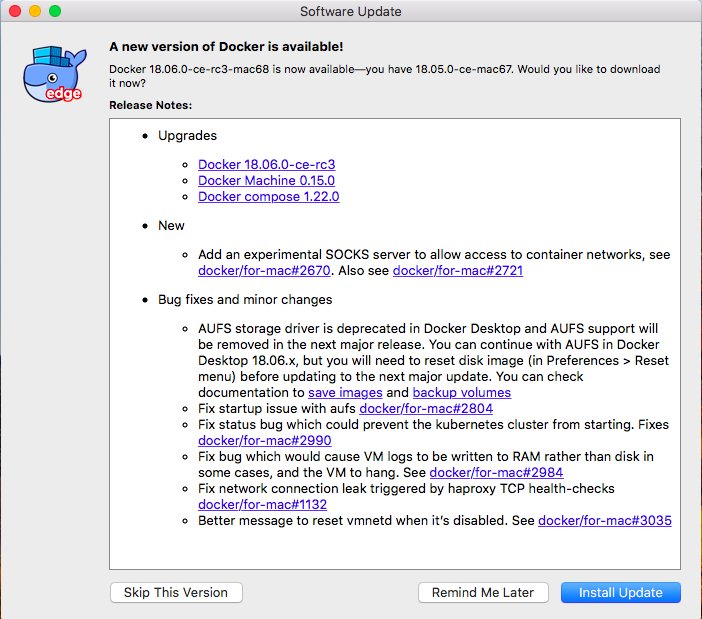Image resolution: width=702 pixels, height=619 pixels.
Task: Click the 'AUFS storage driver is deprecated' note
Action: (433, 360)
